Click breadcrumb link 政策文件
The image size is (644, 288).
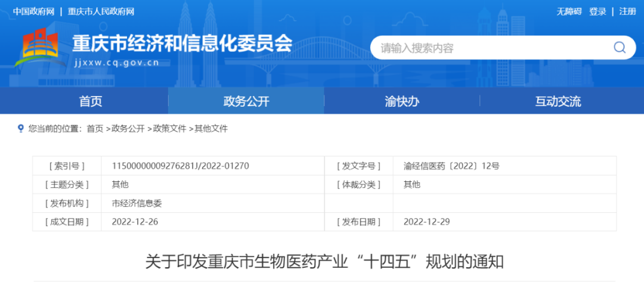pos(169,129)
